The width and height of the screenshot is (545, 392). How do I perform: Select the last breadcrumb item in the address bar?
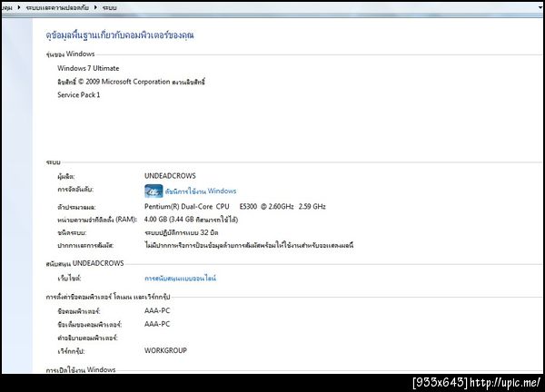(x=110, y=7)
